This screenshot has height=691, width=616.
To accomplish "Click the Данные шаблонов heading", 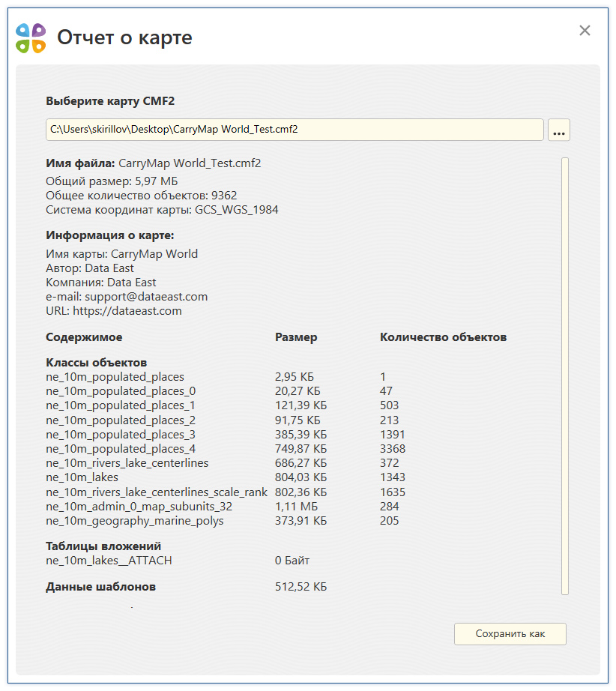I will 101,587.
